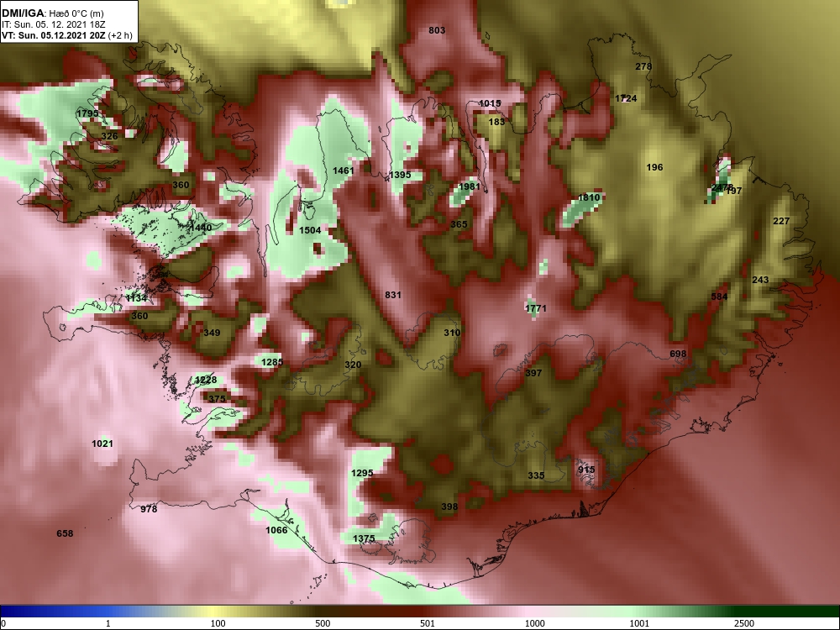Pick the map value 183
840x630 pixels.
tap(496, 122)
